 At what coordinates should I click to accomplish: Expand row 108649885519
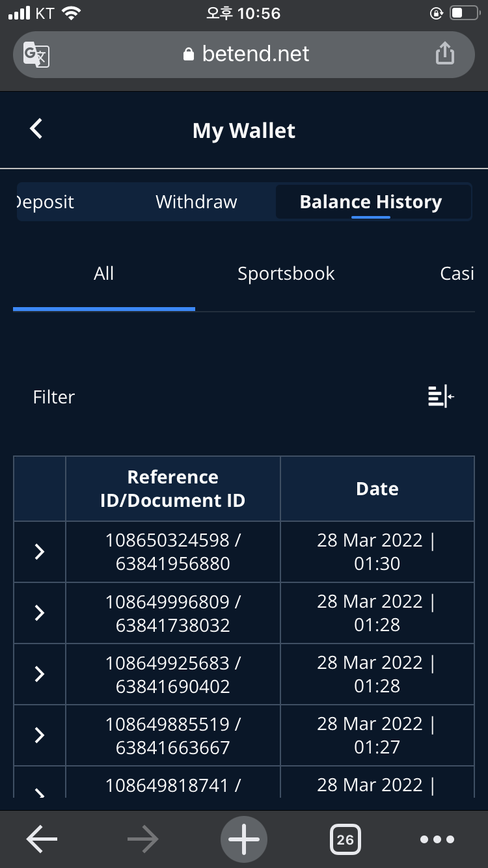[x=40, y=735]
